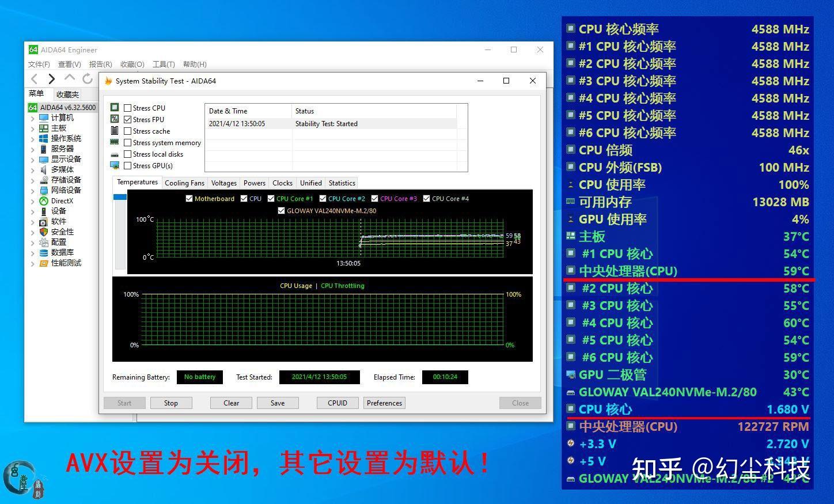This screenshot has height=504, width=834.
Task: Switch to the Statistics tab
Action: 342,183
